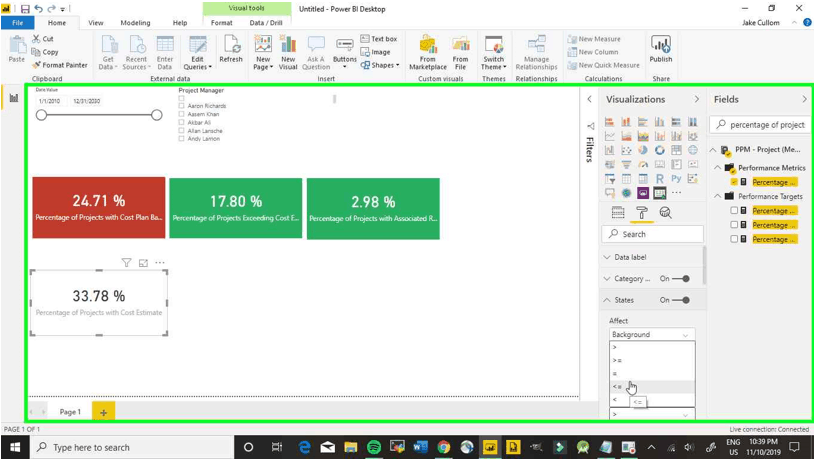Check the Aasem Khan slicer box

pos(181,114)
